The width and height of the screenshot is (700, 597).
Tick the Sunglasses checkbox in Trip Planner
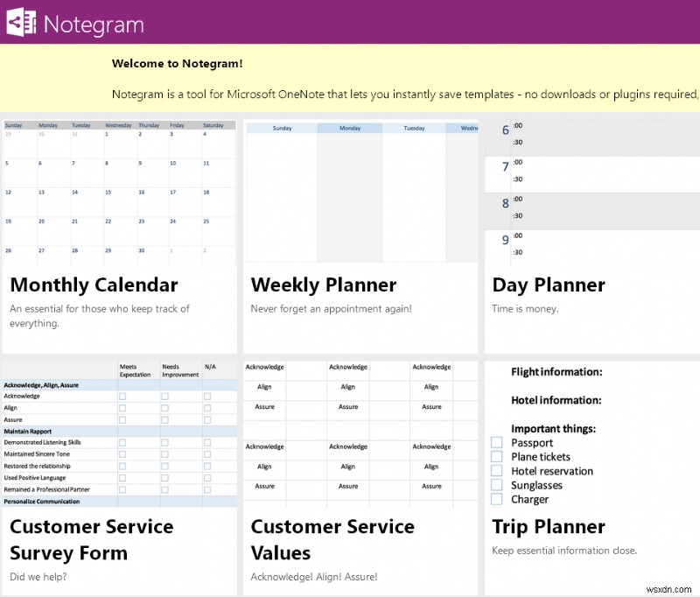(x=497, y=484)
